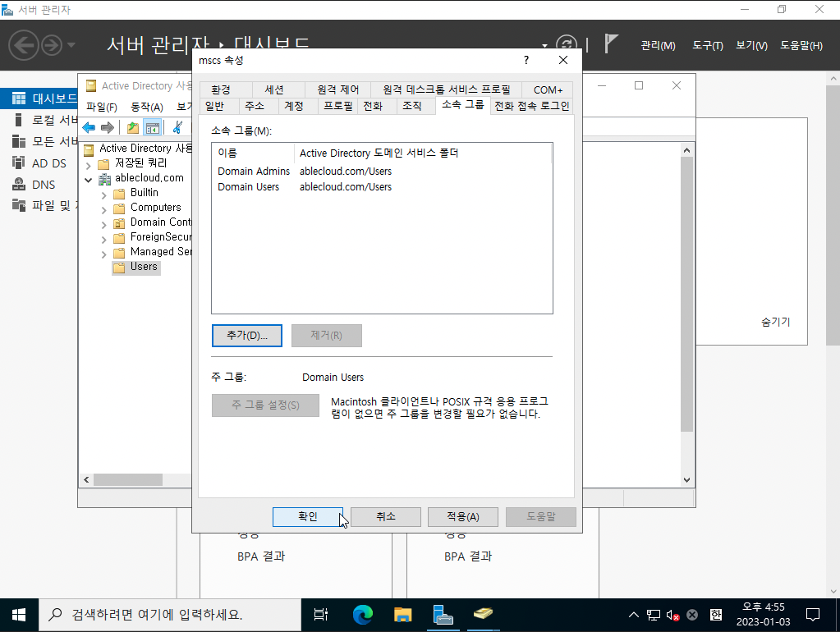The height and width of the screenshot is (632, 840).
Task: Switch to the 원격 제어 tab
Action: click(338, 89)
